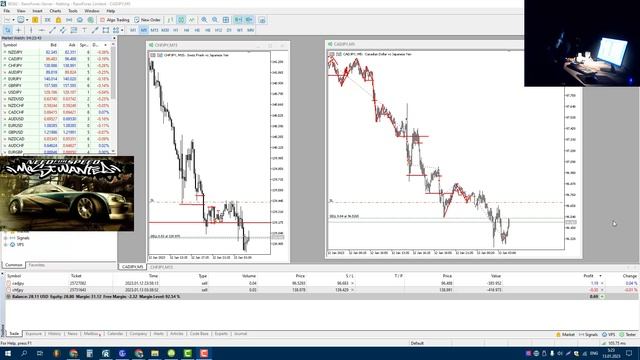The width and height of the screenshot is (640, 360).
Task: Open the Tools menu
Action: (73, 11)
